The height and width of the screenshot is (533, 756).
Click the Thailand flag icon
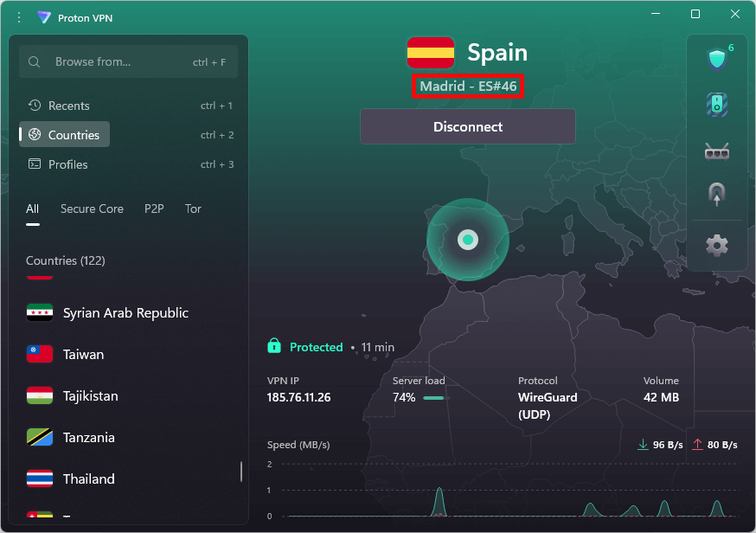coord(40,478)
